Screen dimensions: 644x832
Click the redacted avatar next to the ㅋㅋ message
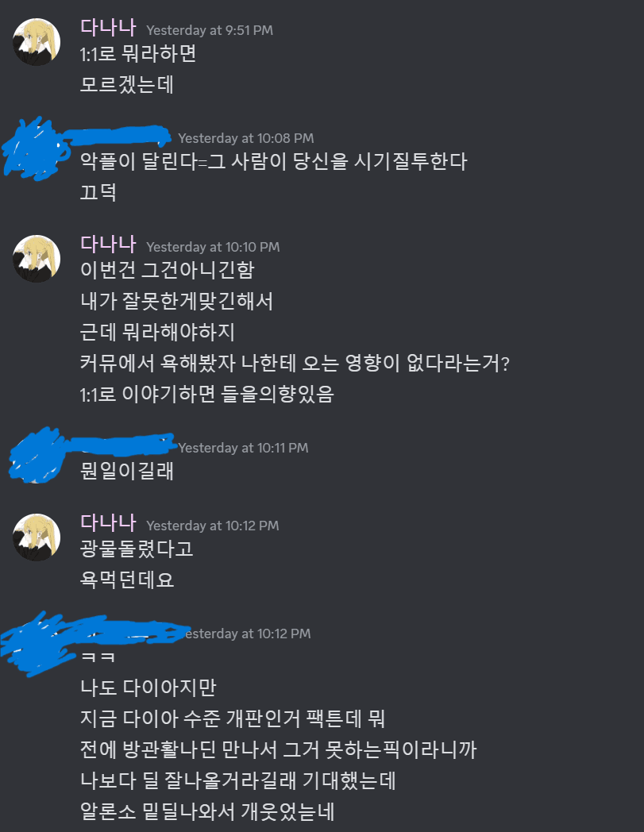pyautogui.click(x=35, y=645)
